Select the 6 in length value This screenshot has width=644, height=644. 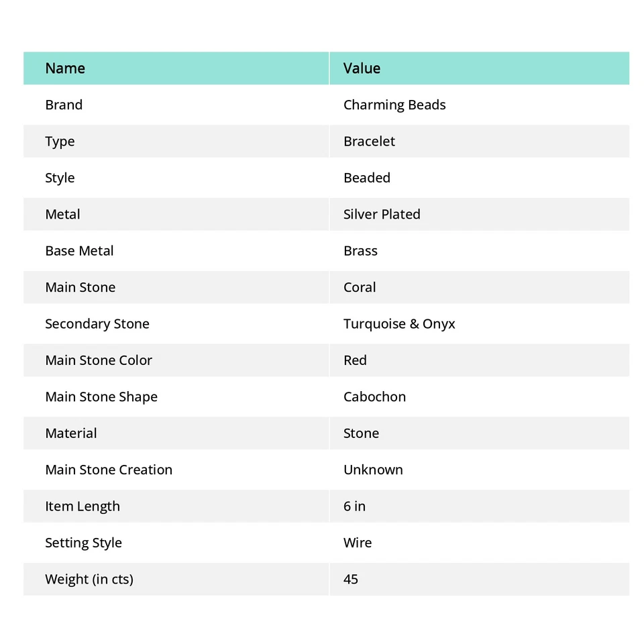click(x=354, y=506)
